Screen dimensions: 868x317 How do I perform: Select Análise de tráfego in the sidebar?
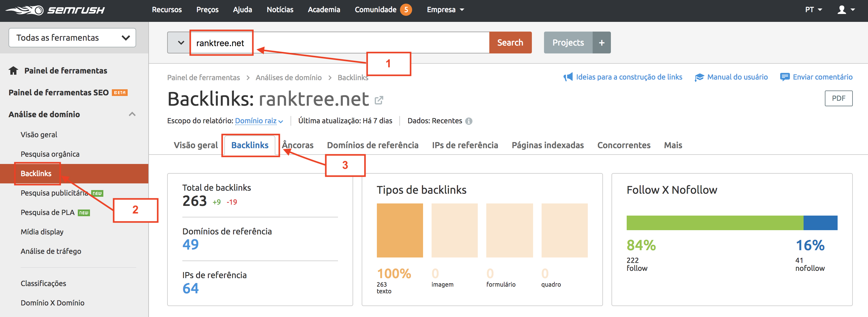[x=51, y=251]
